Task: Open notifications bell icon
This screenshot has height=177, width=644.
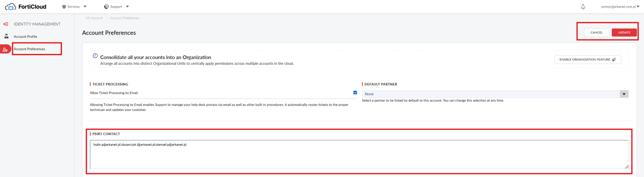Action: [583, 6]
